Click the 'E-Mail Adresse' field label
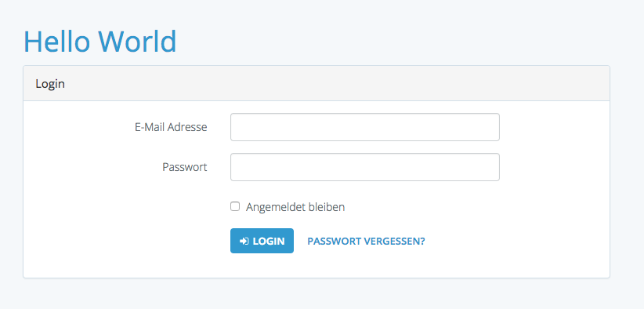 pos(171,127)
